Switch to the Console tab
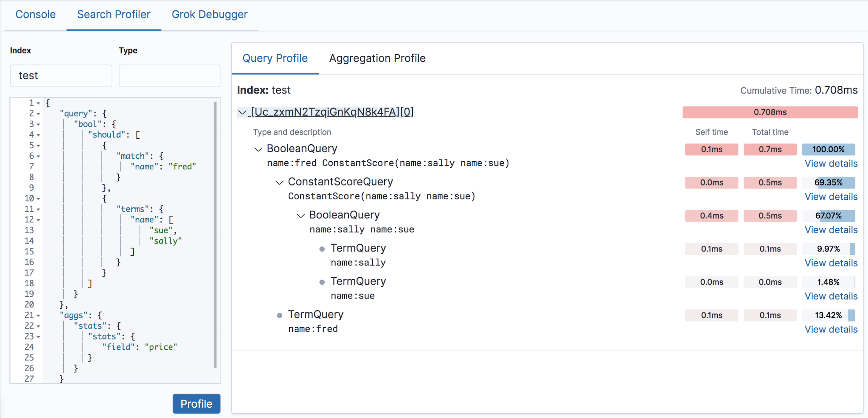The image size is (868, 418). pyautogui.click(x=35, y=14)
